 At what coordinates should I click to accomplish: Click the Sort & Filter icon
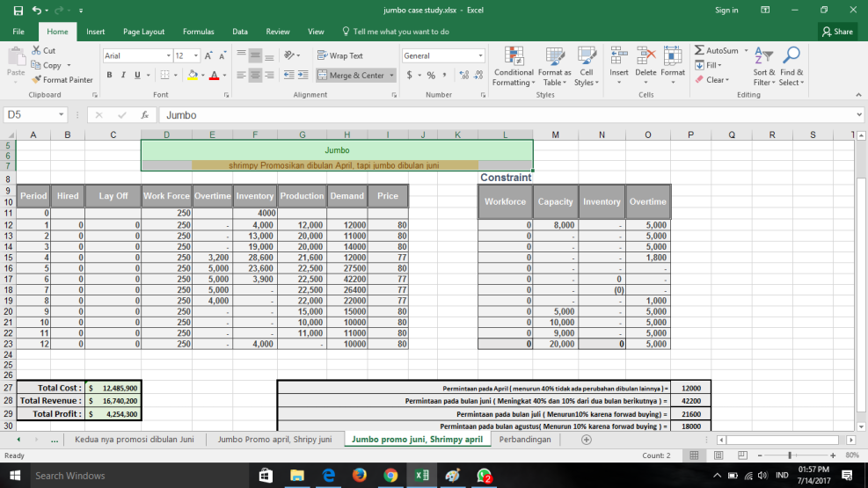point(763,56)
